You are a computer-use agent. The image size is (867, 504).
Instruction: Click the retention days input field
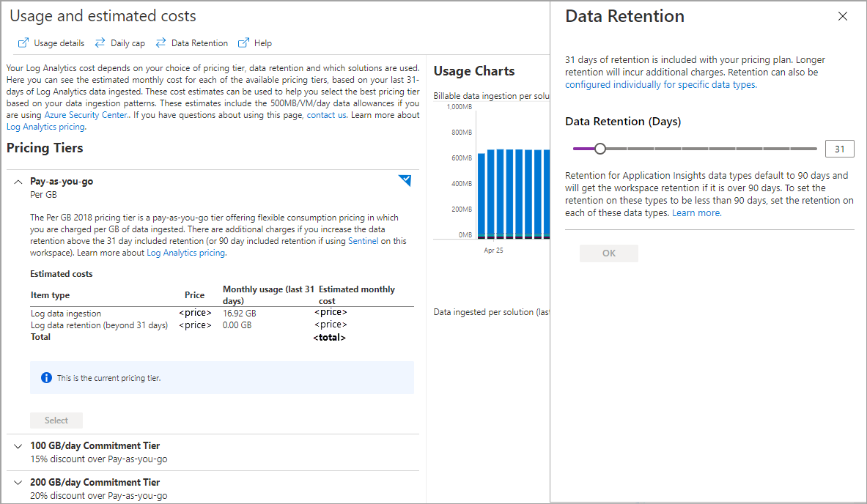(x=839, y=149)
